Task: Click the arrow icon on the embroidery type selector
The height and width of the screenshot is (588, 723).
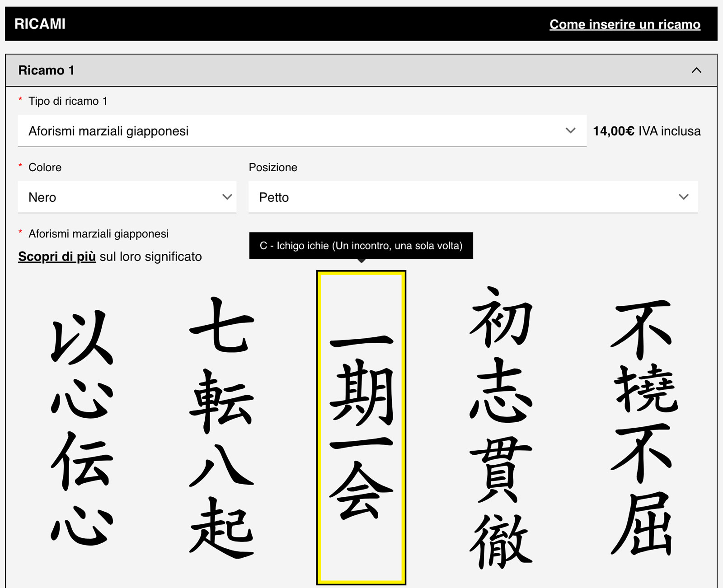Action: click(x=570, y=131)
